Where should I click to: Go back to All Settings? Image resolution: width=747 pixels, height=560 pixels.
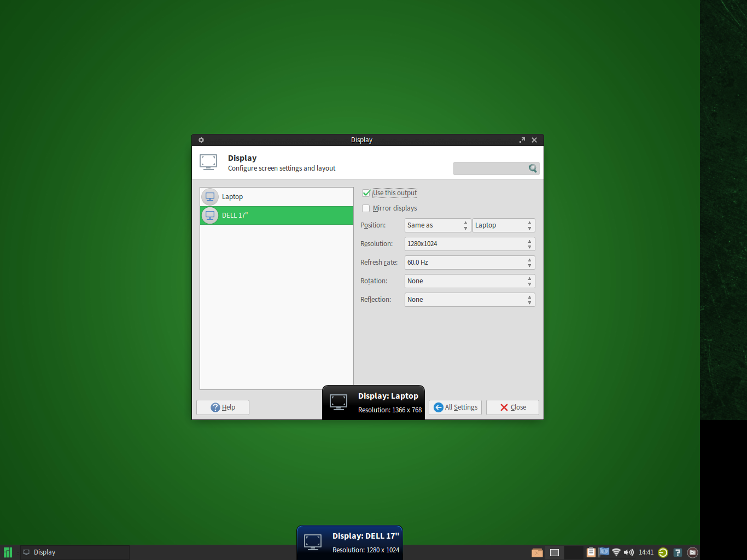[455, 407]
